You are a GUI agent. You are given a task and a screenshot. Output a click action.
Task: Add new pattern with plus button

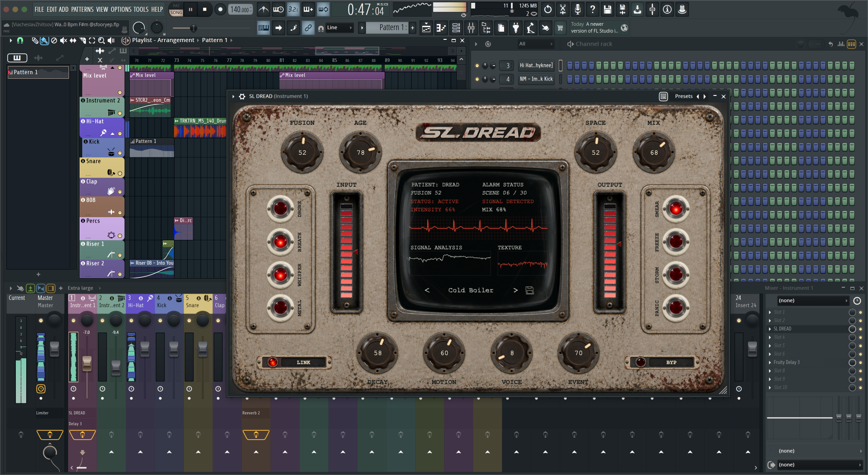pyautogui.click(x=413, y=28)
